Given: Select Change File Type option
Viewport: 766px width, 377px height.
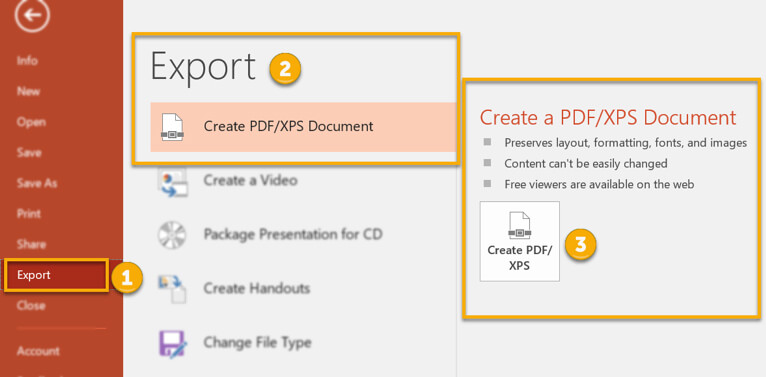Looking at the screenshot, I should 257,342.
